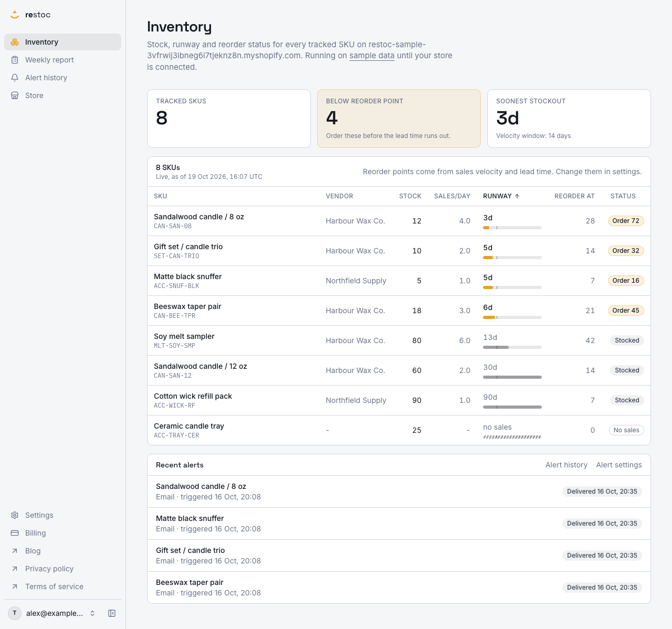Viewport: 672px width, 629px height.
Task: Click the Order 32 status badge
Action: 626,251
